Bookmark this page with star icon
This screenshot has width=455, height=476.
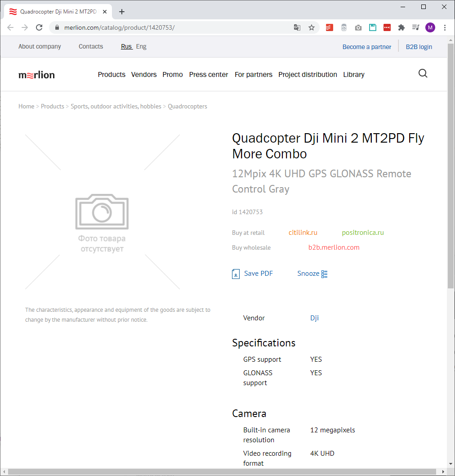coord(312,27)
